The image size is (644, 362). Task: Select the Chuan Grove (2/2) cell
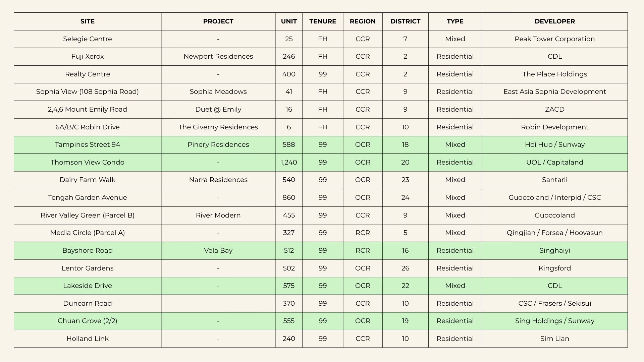(88, 321)
